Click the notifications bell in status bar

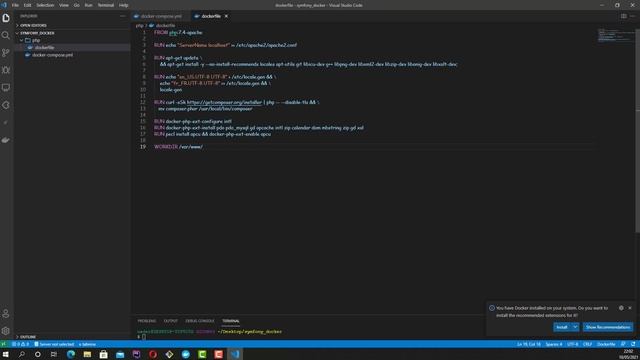pos(633,344)
